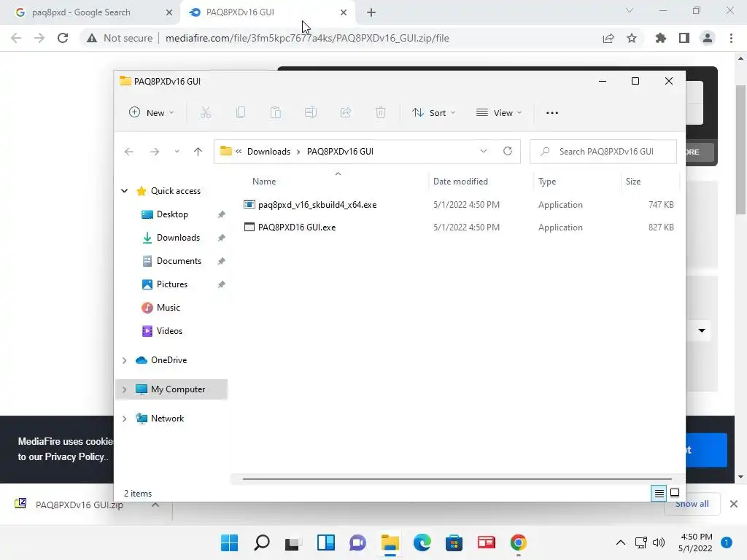Expand the OneDrive tree node
Screen dimensions: 747x560
124,360
